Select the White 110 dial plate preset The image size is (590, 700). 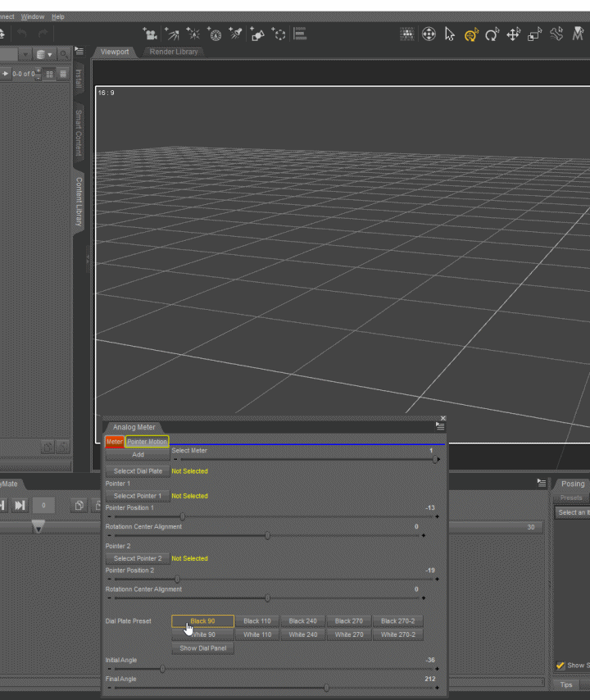pyautogui.click(x=257, y=634)
